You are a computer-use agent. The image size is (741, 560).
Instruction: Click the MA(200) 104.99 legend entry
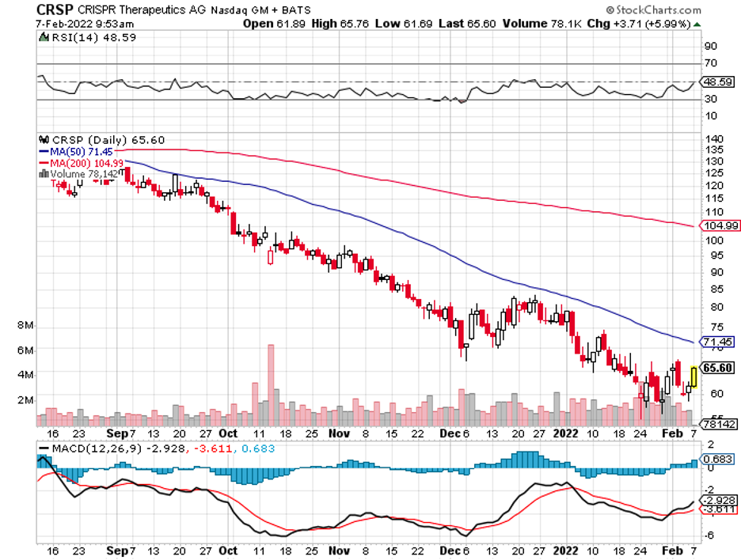81,163
